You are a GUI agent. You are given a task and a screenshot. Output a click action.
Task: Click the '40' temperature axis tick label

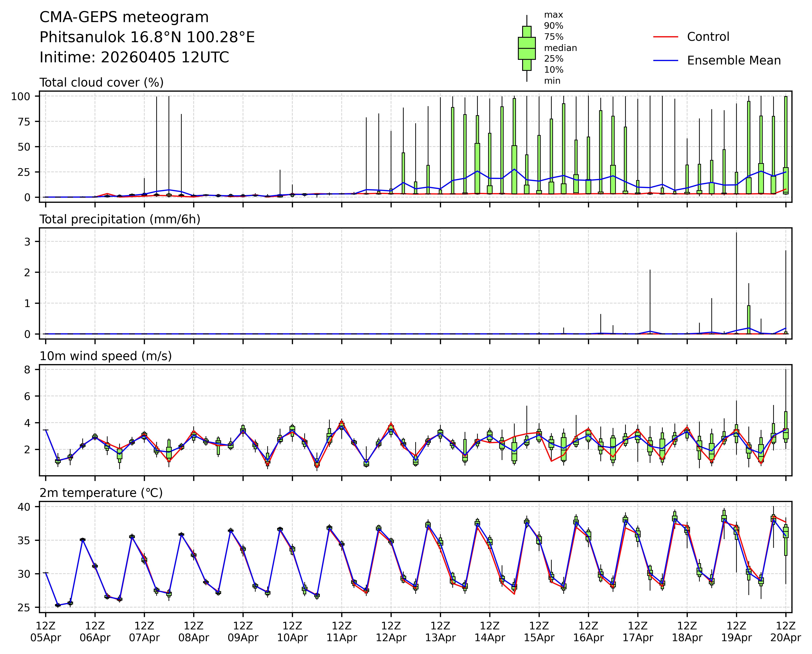(x=24, y=507)
